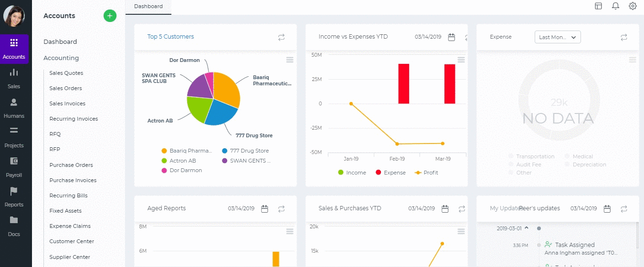Image resolution: width=644 pixels, height=267 pixels.
Task: Open the Payroll module icon
Action: tap(14, 161)
